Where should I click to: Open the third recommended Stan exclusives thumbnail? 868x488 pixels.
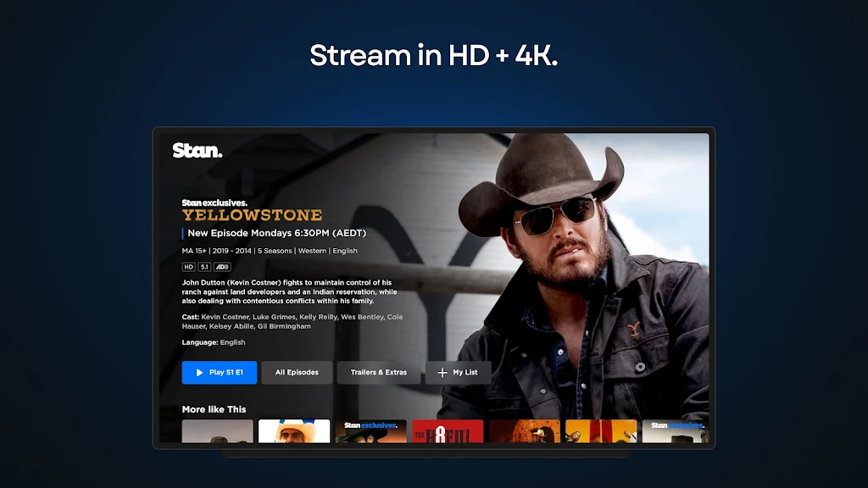[x=370, y=431]
